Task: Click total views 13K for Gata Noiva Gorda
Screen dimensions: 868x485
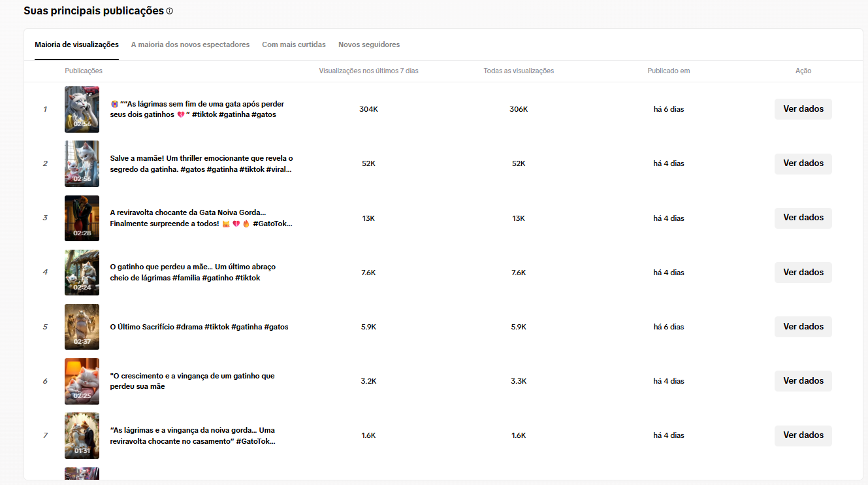Action: (519, 218)
